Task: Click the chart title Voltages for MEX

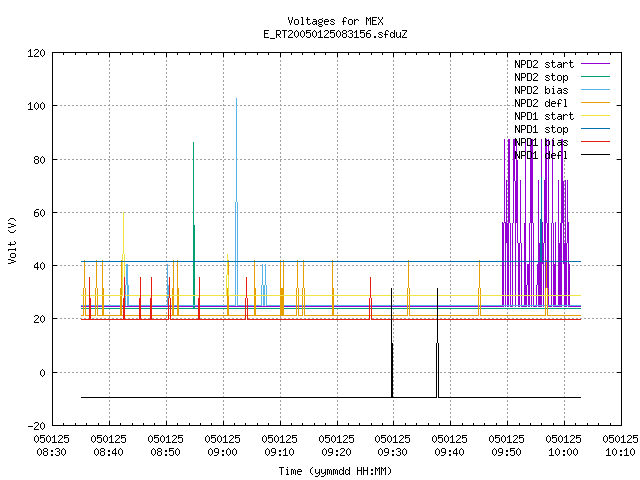Action: pos(335,21)
